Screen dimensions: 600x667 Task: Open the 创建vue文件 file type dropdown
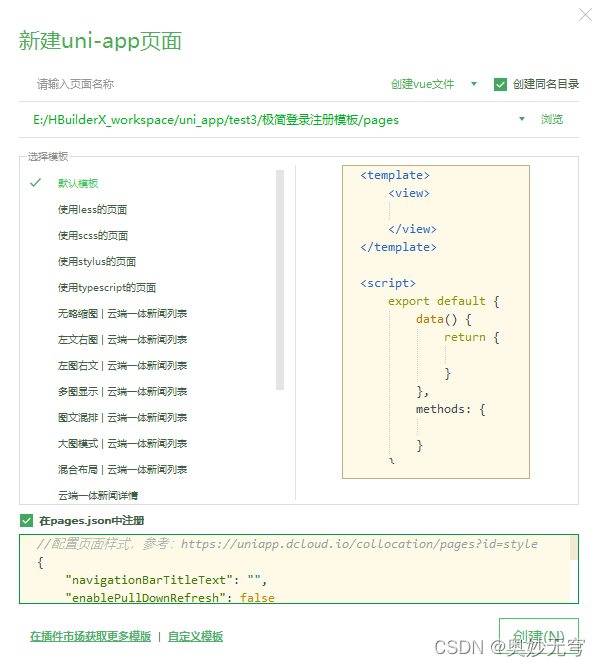(x=422, y=84)
